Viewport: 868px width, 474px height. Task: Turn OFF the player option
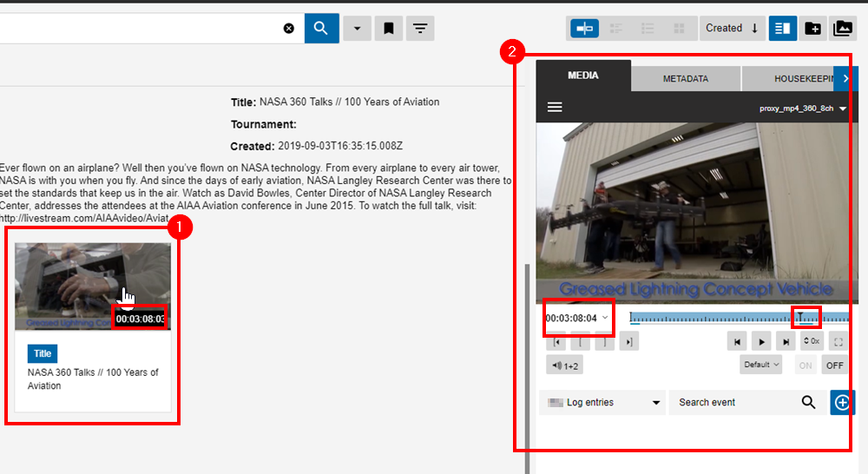pos(834,365)
